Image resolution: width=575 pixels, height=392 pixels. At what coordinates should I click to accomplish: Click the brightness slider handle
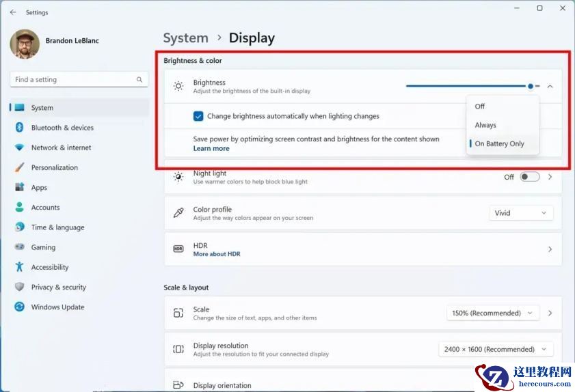tap(531, 86)
